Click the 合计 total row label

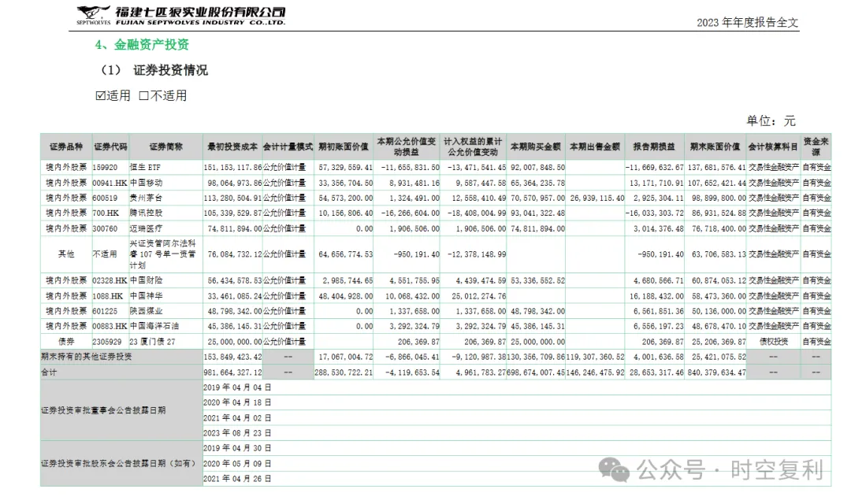tap(49, 372)
